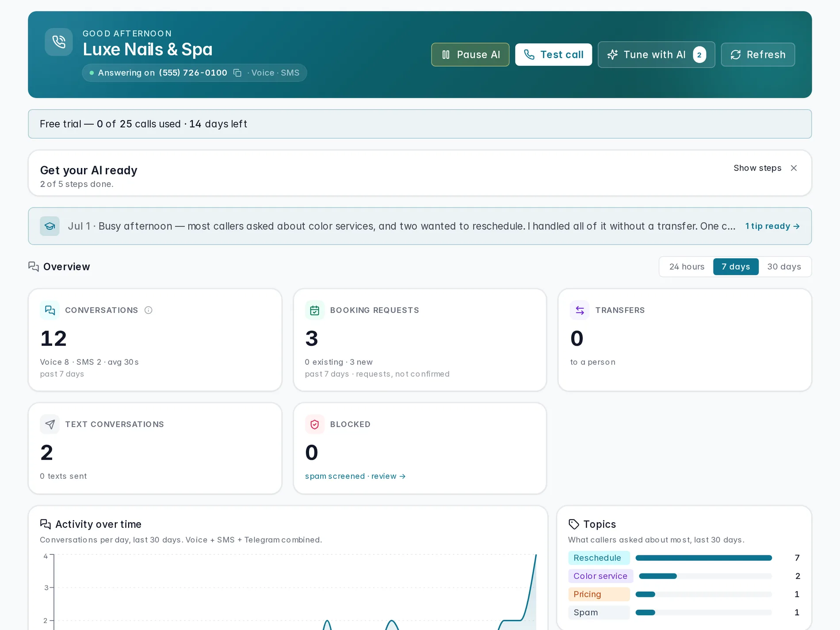Click the Text Conversations paper-plane icon
Image resolution: width=840 pixels, height=630 pixels.
50,424
